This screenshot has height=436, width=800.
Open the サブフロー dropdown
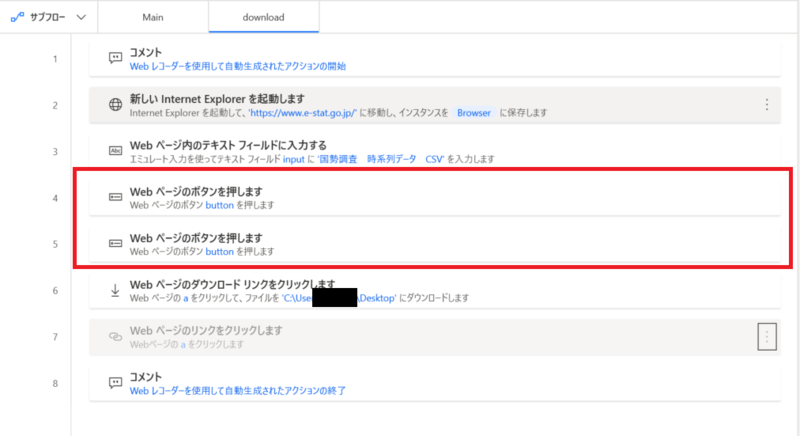point(48,17)
